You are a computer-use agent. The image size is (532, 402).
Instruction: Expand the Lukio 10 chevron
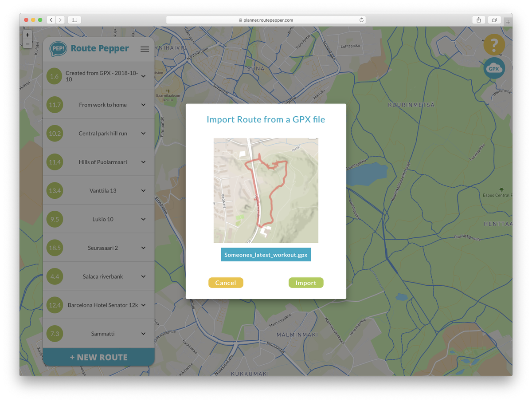point(143,219)
